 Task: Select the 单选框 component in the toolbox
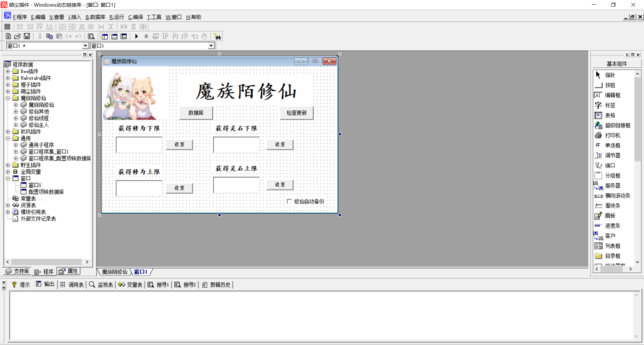(x=612, y=146)
